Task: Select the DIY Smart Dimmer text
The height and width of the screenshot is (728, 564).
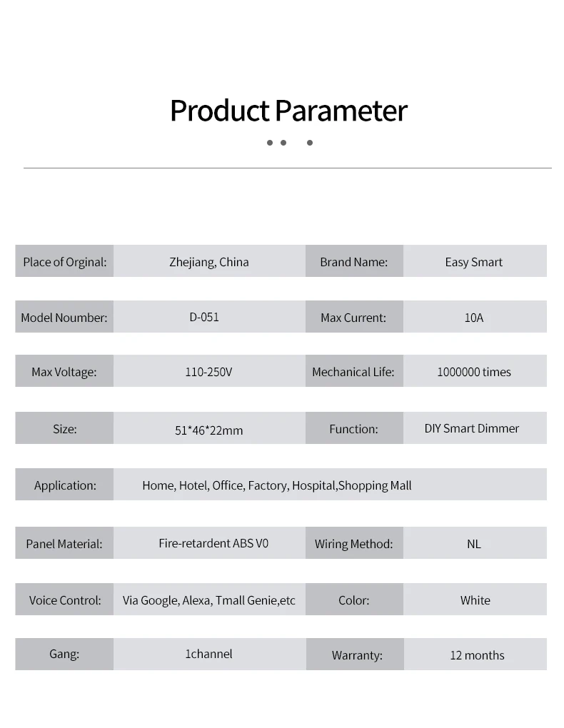Action: [x=471, y=428]
